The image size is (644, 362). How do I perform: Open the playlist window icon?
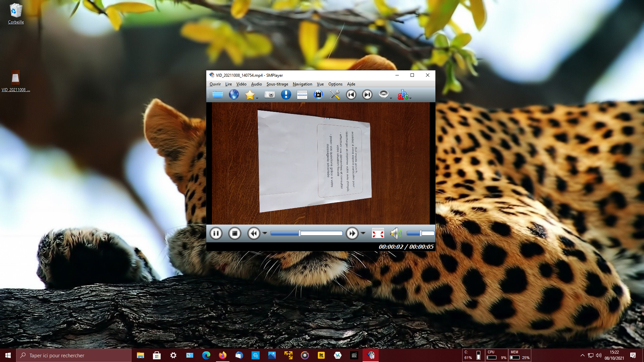click(x=302, y=95)
